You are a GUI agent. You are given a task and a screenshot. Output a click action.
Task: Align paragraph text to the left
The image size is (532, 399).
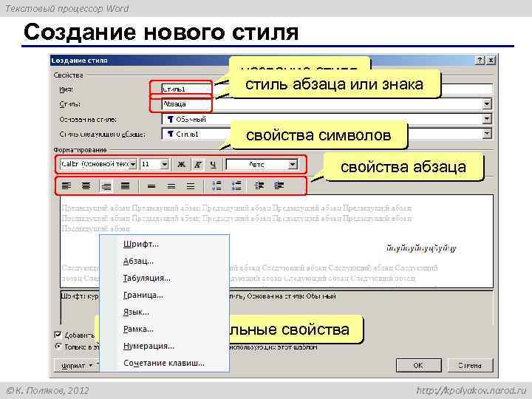(x=66, y=185)
